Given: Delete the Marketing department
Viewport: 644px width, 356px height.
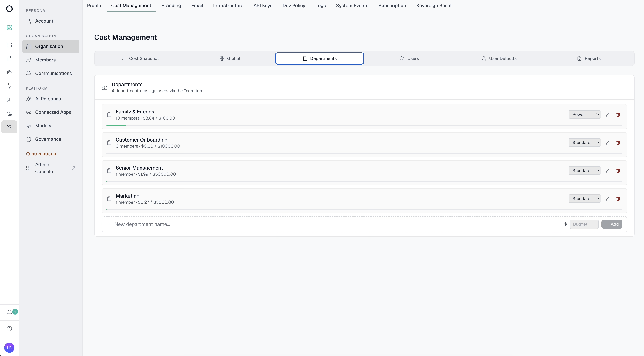Looking at the screenshot, I should 618,199.
